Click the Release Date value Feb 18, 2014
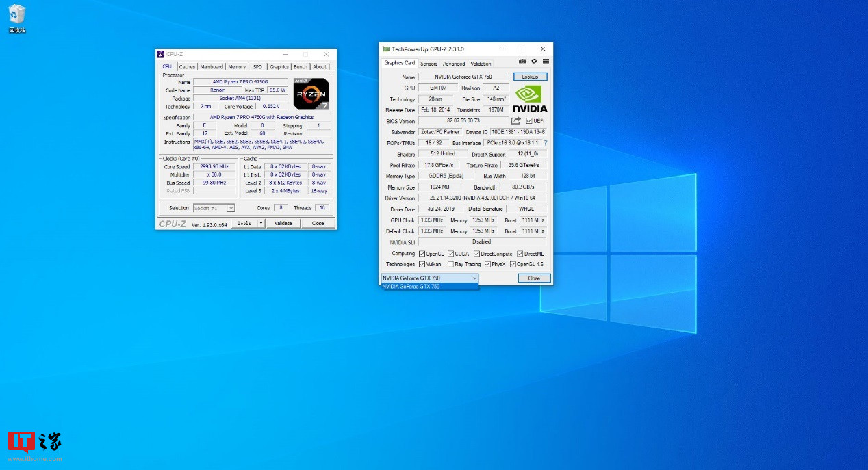Image resolution: width=868 pixels, height=470 pixels. coord(435,110)
